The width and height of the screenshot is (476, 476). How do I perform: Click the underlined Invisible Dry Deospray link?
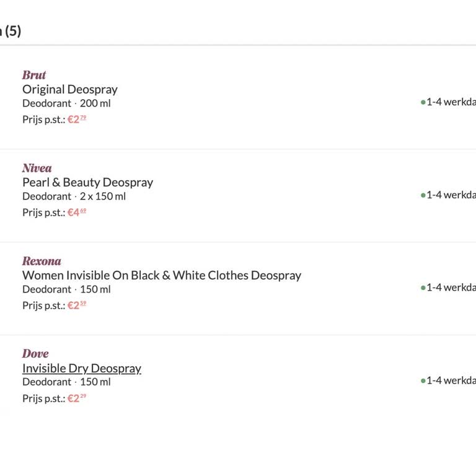[x=82, y=368]
